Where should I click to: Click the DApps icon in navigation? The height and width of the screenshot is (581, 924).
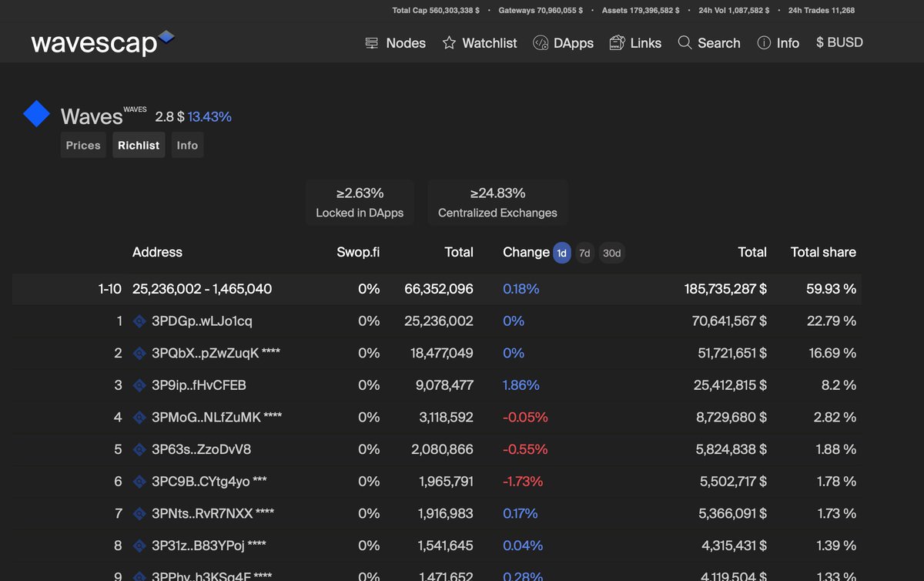click(x=541, y=43)
